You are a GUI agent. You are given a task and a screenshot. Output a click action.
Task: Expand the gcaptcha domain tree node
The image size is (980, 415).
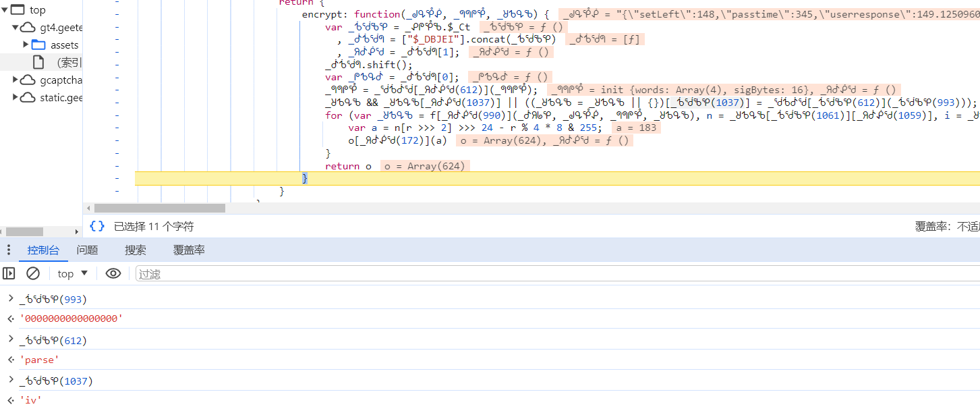(16, 80)
